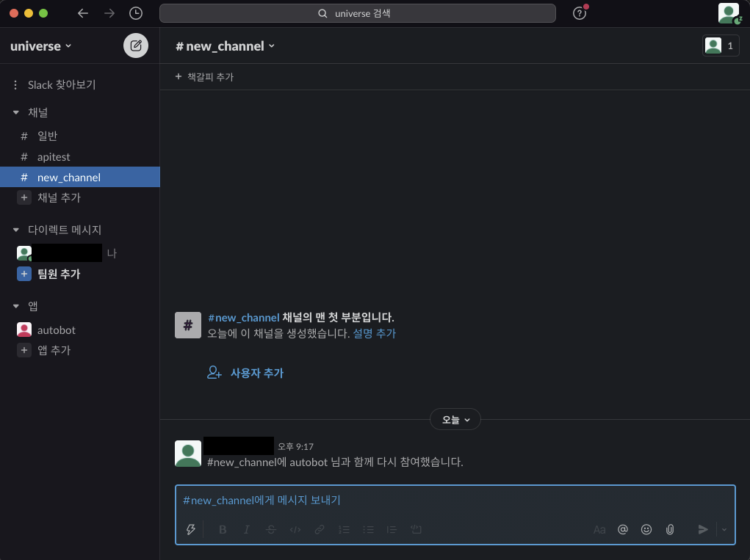Image resolution: width=750 pixels, height=560 pixels.
Task: Open send options dropdown arrow
Action: [724, 529]
